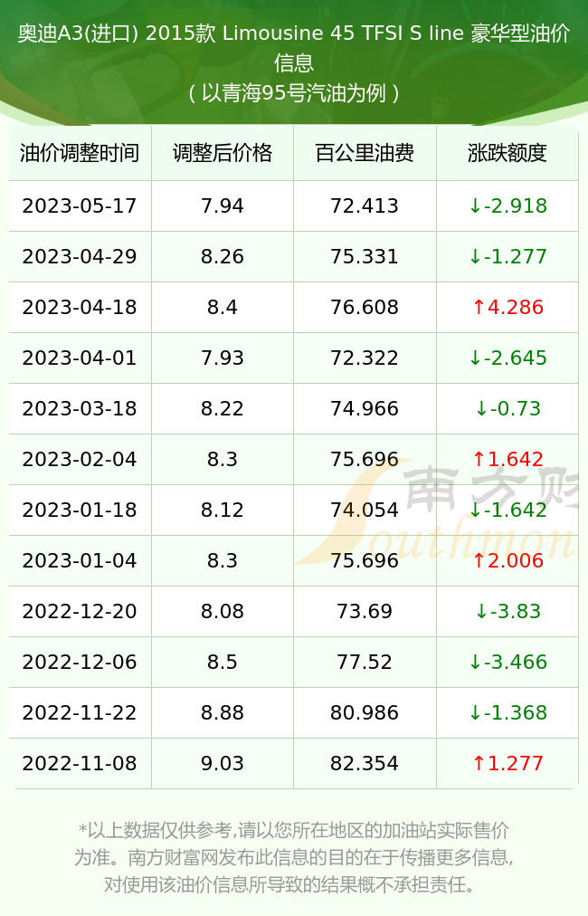Click the change value ↓-0.73

pos(508,409)
